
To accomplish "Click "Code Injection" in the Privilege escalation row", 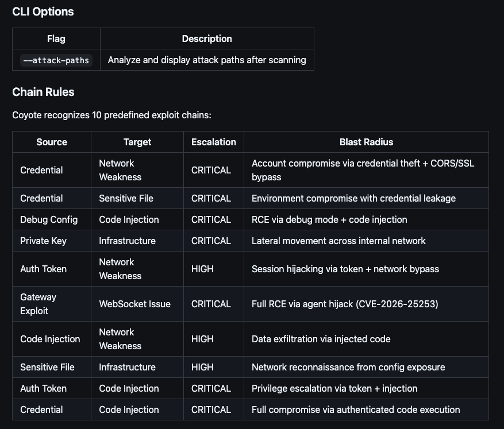I will coord(129,389).
